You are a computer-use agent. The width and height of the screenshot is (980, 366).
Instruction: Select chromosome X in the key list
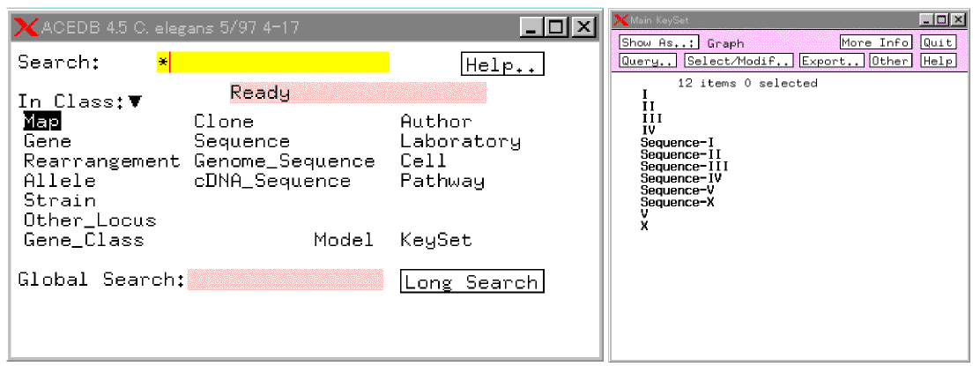[645, 227]
